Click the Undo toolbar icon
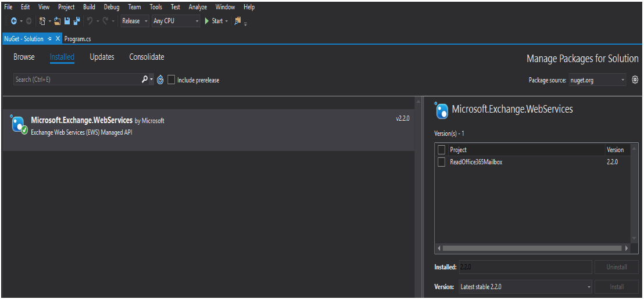Viewport: 644px width, 299px height. [x=90, y=21]
